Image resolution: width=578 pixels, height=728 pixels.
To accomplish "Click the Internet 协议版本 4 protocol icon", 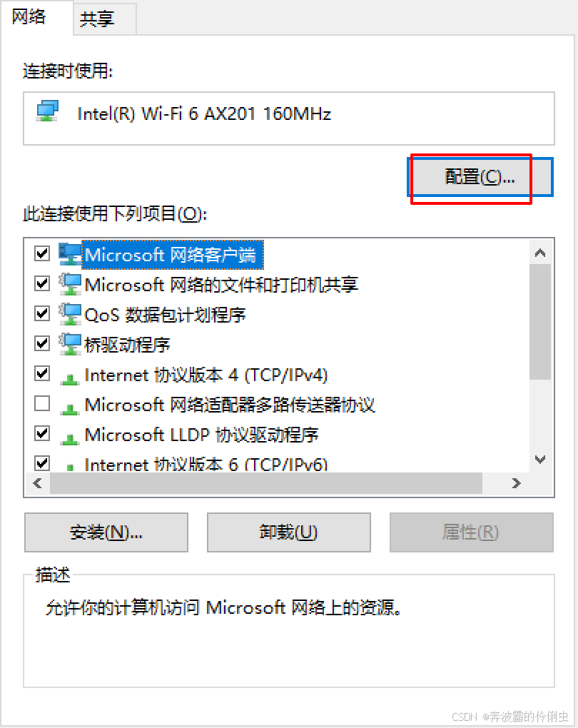I will coord(70,380).
